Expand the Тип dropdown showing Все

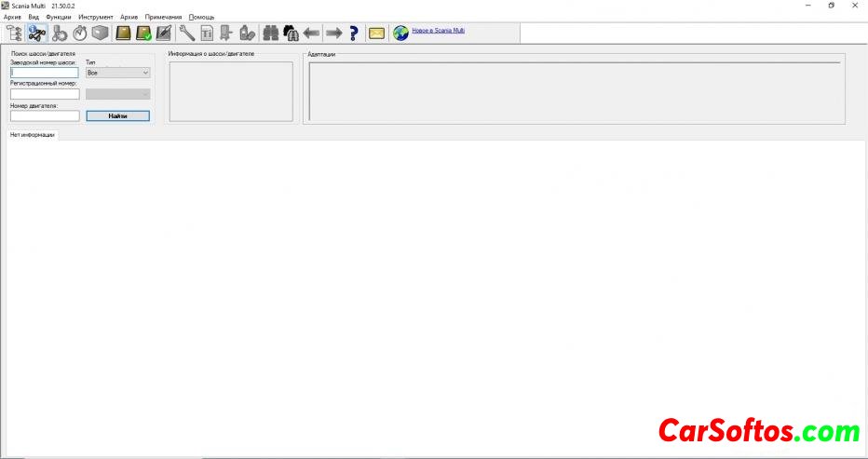click(x=117, y=72)
